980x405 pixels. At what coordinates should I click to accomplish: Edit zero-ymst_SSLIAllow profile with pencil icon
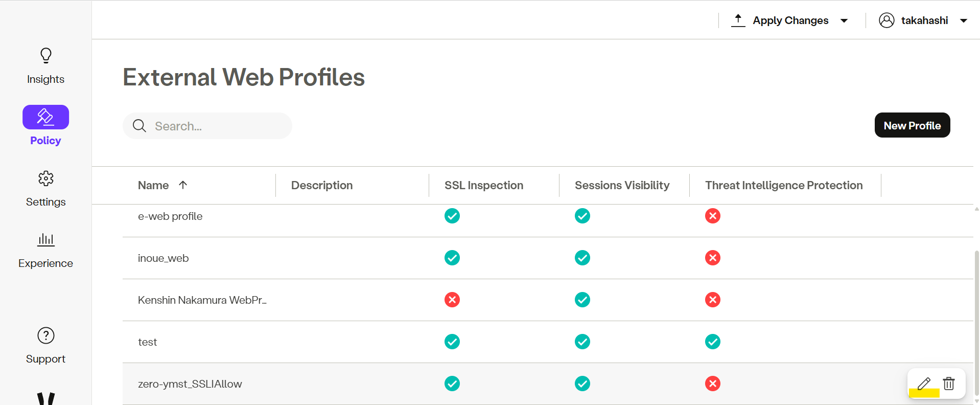[x=924, y=384]
